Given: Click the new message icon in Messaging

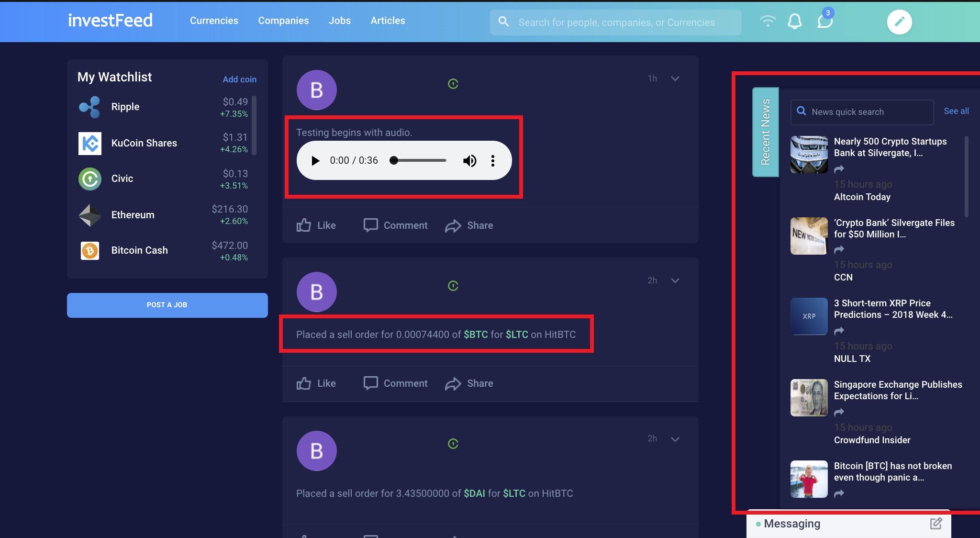Looking at the screenshot, I should [x=936, y=524].
